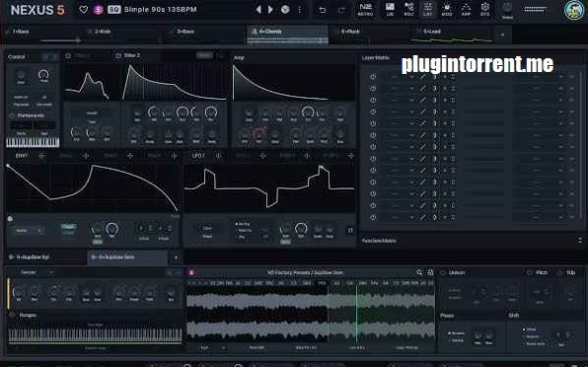Image resolution: width=588 pixels, height=367 pixels.
Task: Click the green button in ENV1 controls
Action: pyautogui.click(x=68, y=227)
